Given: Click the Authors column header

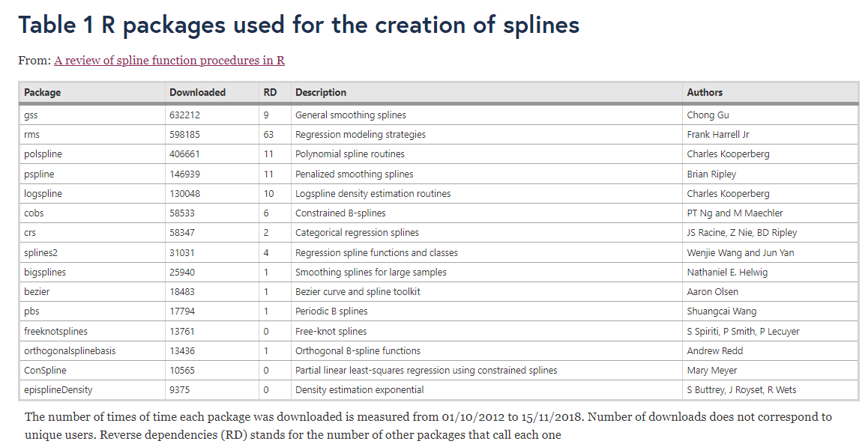Looking at the screenshot, I should tap(705, 92).
